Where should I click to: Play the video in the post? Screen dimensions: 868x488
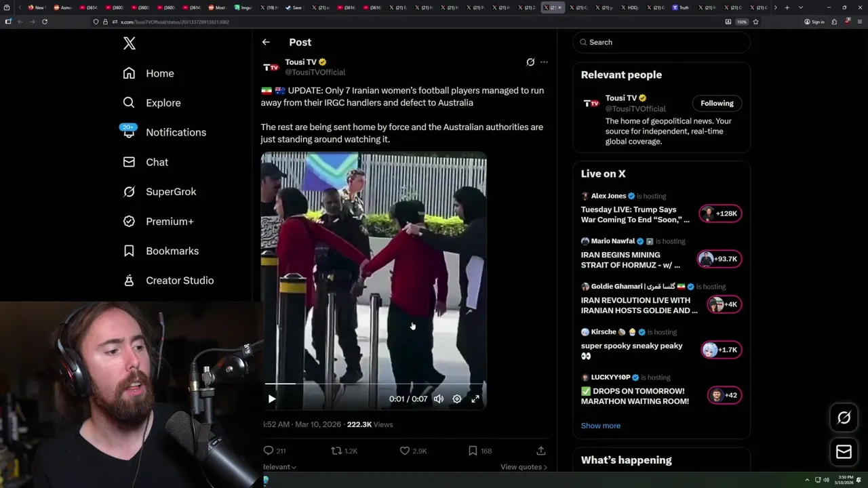tap(271, 399)
